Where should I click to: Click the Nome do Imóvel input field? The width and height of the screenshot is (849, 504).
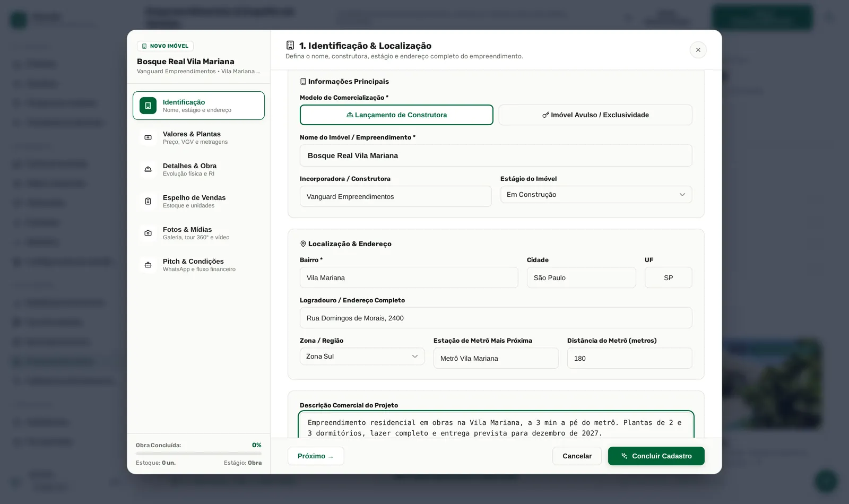(496, 155)
